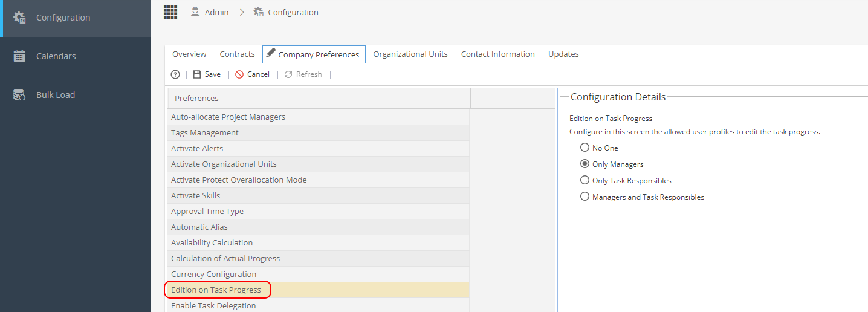Click the red Cancel circle icon
The image size is (868, 312).
click(x=239, y=74)
